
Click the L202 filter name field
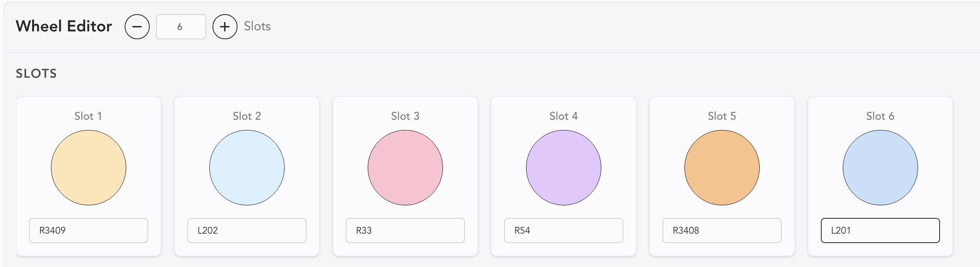247,230
